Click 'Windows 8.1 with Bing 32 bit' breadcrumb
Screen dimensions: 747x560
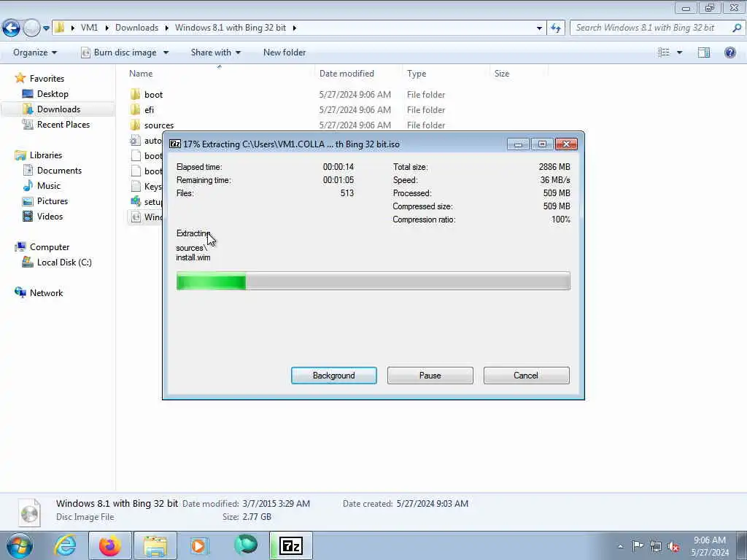pos(231,28)
